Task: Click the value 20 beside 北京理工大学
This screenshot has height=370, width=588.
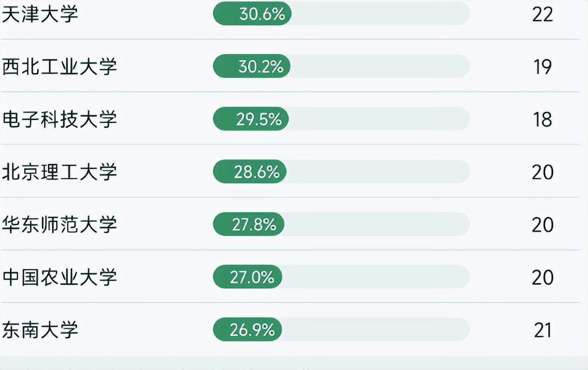Action: (x=542, y=172)
